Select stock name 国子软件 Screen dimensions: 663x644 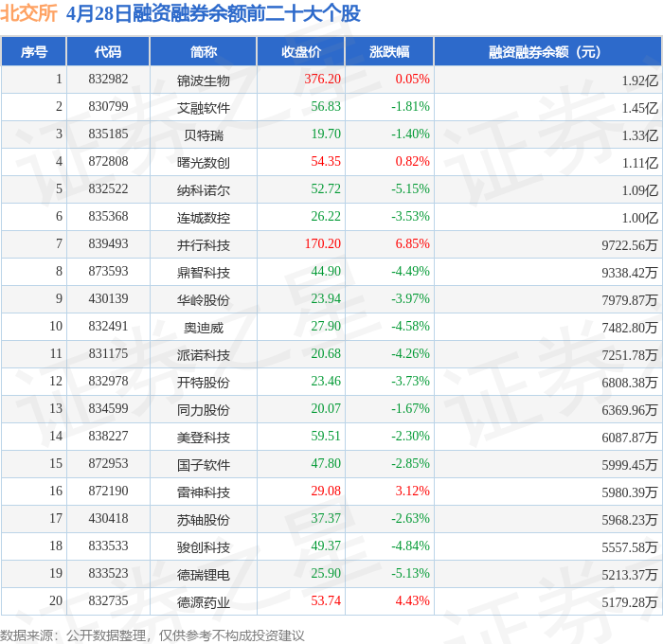[204, 465]
